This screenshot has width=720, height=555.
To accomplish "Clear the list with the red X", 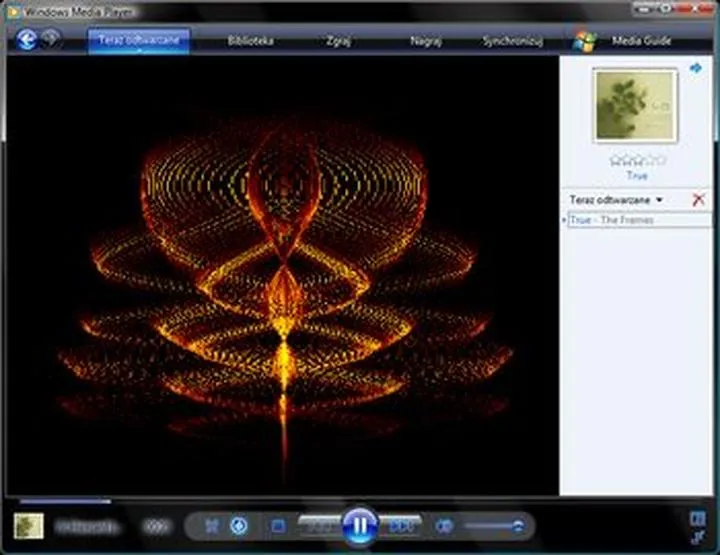I will click(698, 199).
